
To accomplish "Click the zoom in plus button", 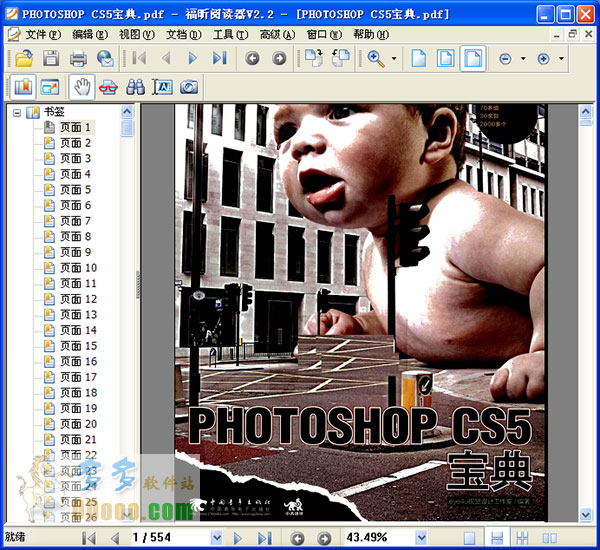I will coord(543,59).
